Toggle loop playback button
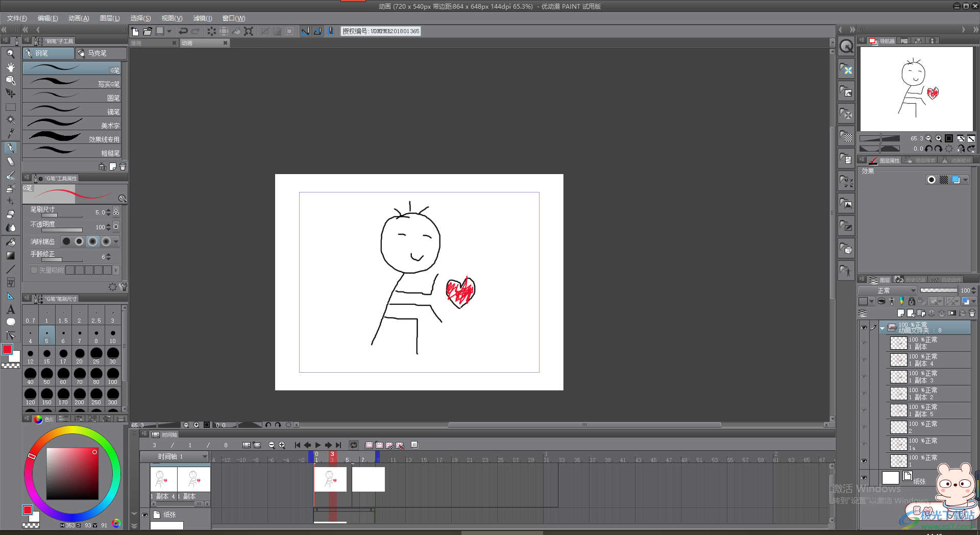Viewport: 980px width, 535px height. point(353,445)
